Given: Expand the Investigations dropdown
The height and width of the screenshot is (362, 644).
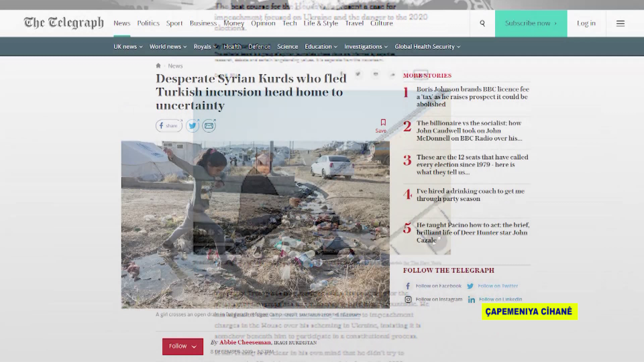Looking at the screenshot, I should coord(366,46).
